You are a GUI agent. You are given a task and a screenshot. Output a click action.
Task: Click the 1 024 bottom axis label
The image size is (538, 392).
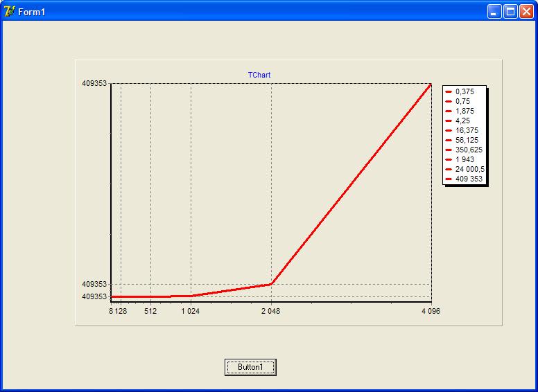click(x=191, y=312)
